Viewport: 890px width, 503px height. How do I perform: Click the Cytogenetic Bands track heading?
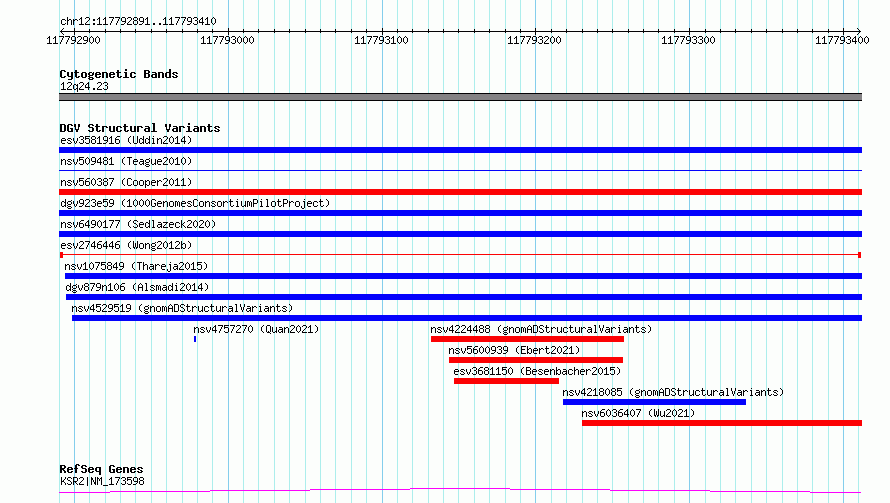point(119,74)
